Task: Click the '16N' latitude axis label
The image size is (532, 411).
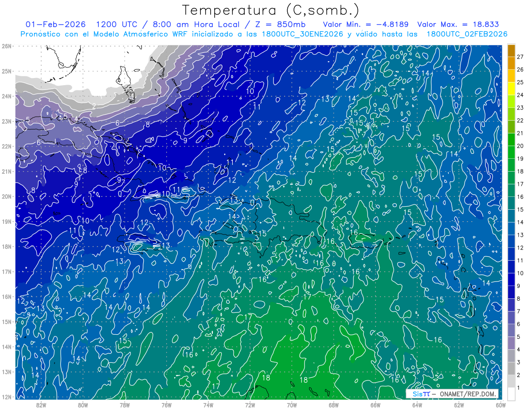Action: [7, 297]
